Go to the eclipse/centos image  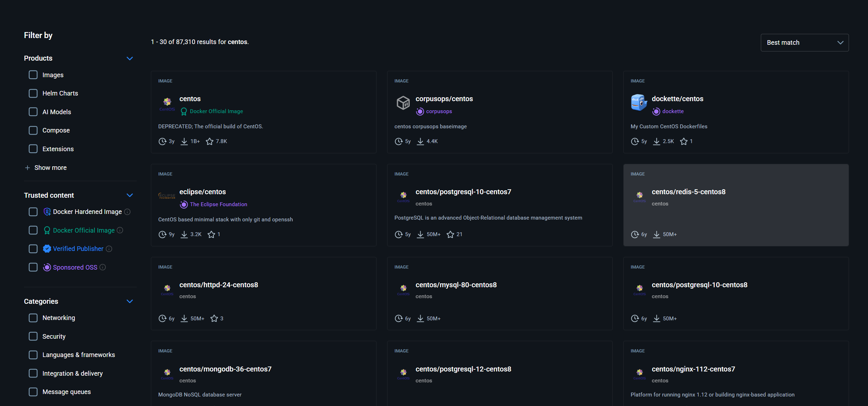(203, 192)
